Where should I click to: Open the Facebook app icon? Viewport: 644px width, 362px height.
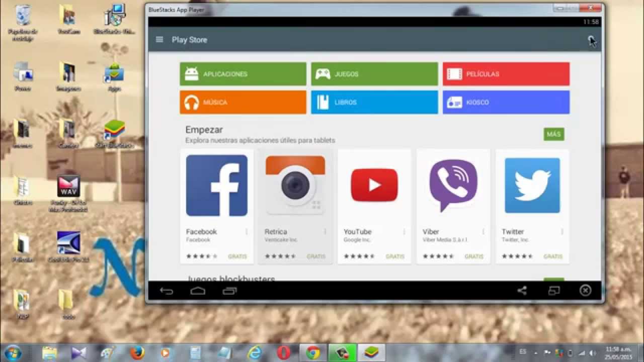pyautogui.click(x=217, y=186)
